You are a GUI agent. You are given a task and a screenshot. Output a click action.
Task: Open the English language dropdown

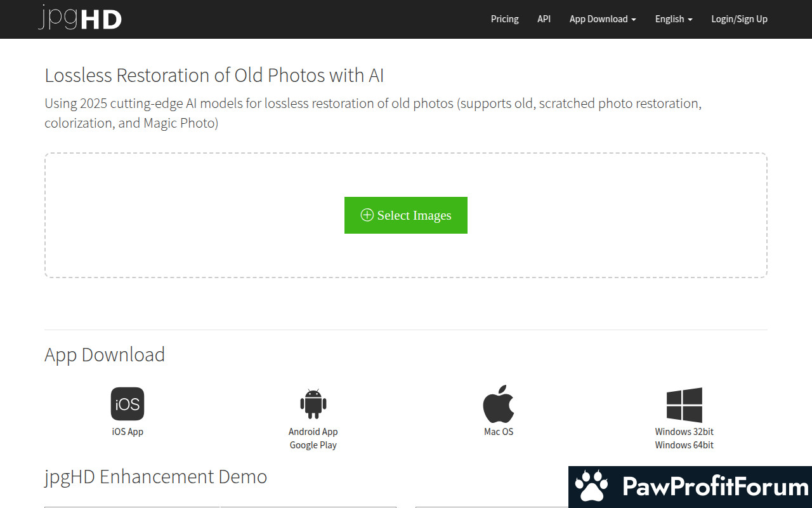[673, 19]
